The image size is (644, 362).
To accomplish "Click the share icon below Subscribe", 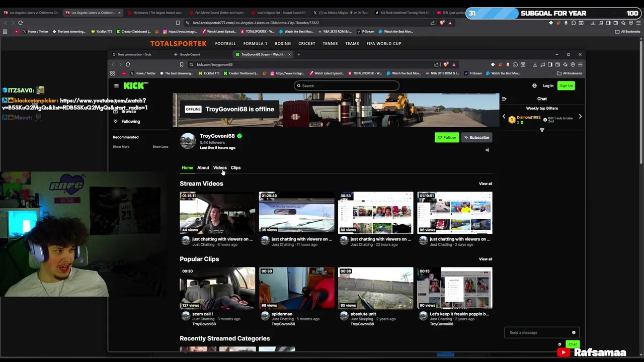I will pyautogui.click(x=487, y=150).
